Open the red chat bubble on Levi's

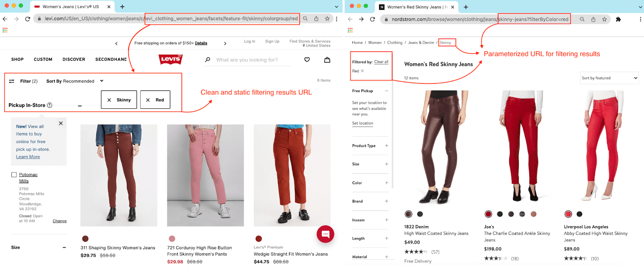coord(325,234)
